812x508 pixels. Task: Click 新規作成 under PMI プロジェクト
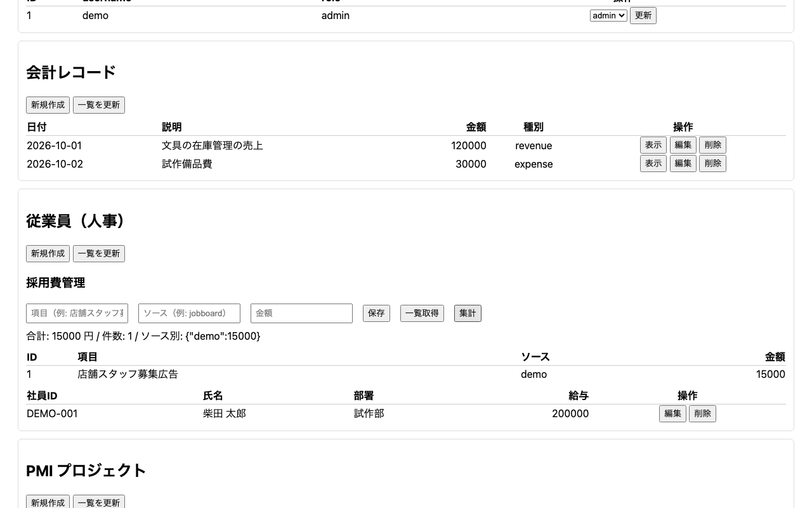point(48,502)
